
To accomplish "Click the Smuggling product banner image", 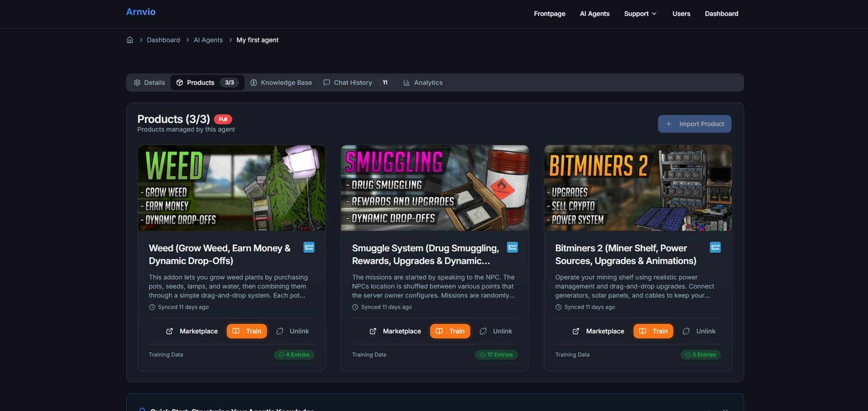I will tap(435, 188).
